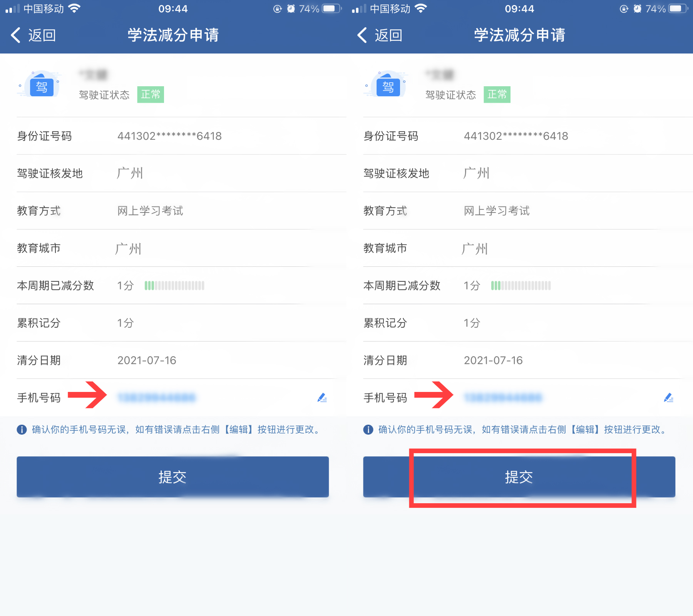693x616 pixels.
Task: Tap the right blurred phone number field
Action: [503, 397]
